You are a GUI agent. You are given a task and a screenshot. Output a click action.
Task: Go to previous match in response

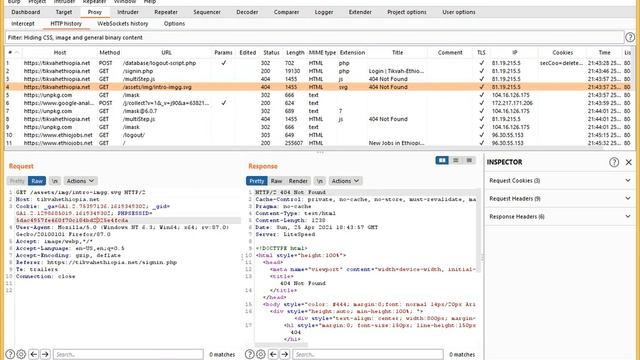[273, 354]
